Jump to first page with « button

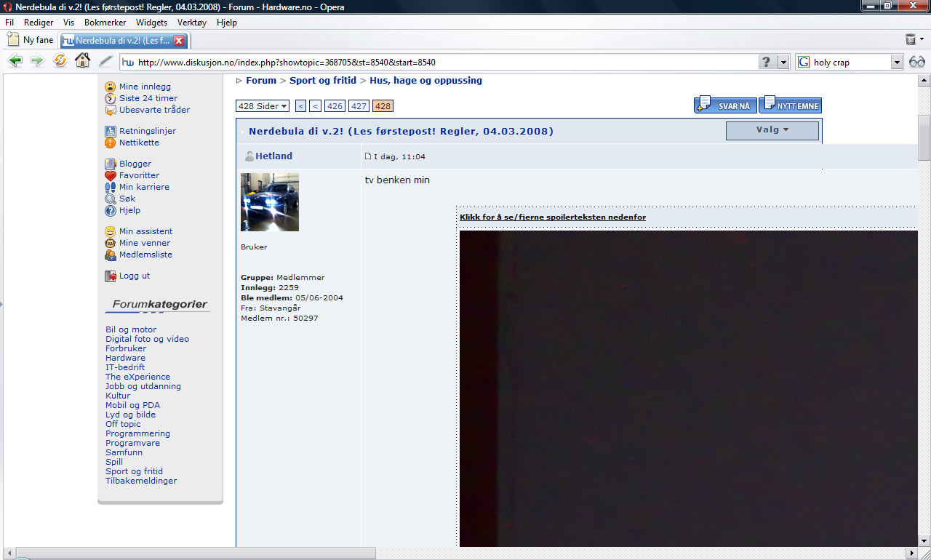tap(301, 106)
